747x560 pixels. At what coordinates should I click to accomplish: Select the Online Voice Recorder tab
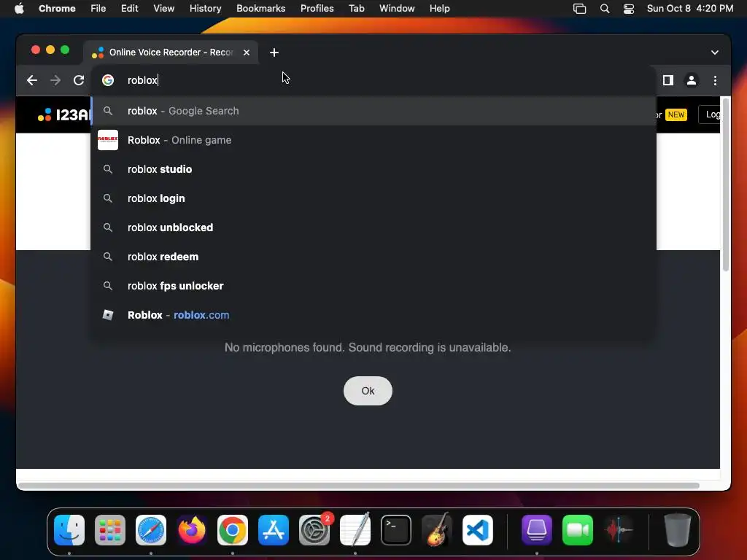(171, 52)
